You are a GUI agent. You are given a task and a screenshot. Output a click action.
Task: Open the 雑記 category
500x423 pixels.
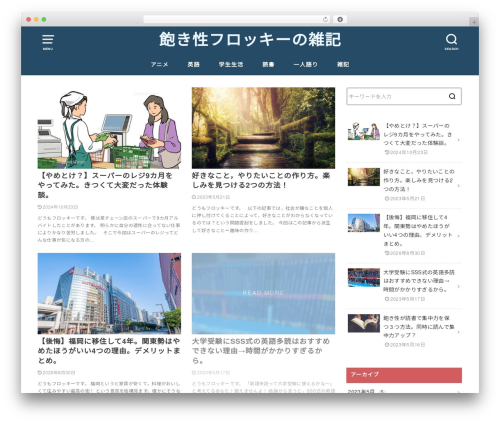click(343, 64)
